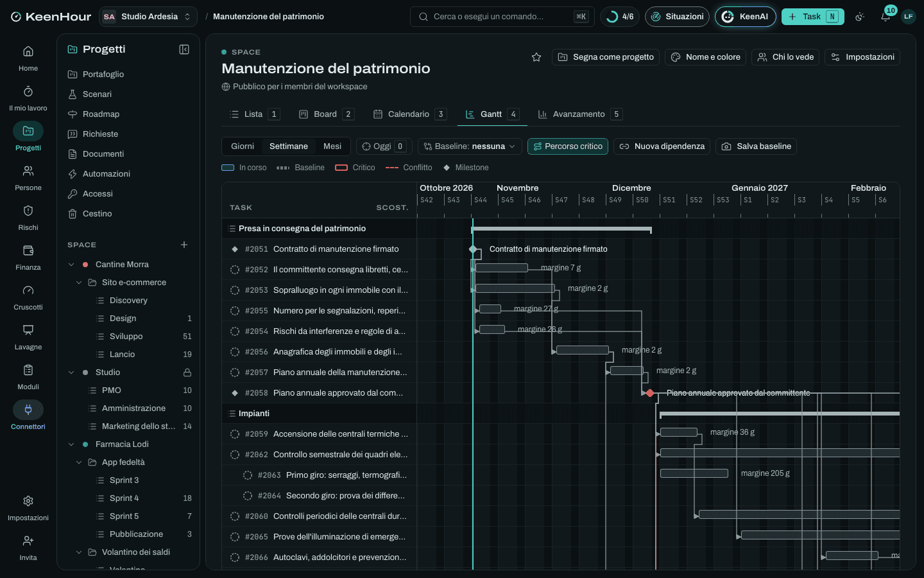This screenshot has width=924, height=578.
Task: Open the Rischi shield icon
Action: point(28,217)
